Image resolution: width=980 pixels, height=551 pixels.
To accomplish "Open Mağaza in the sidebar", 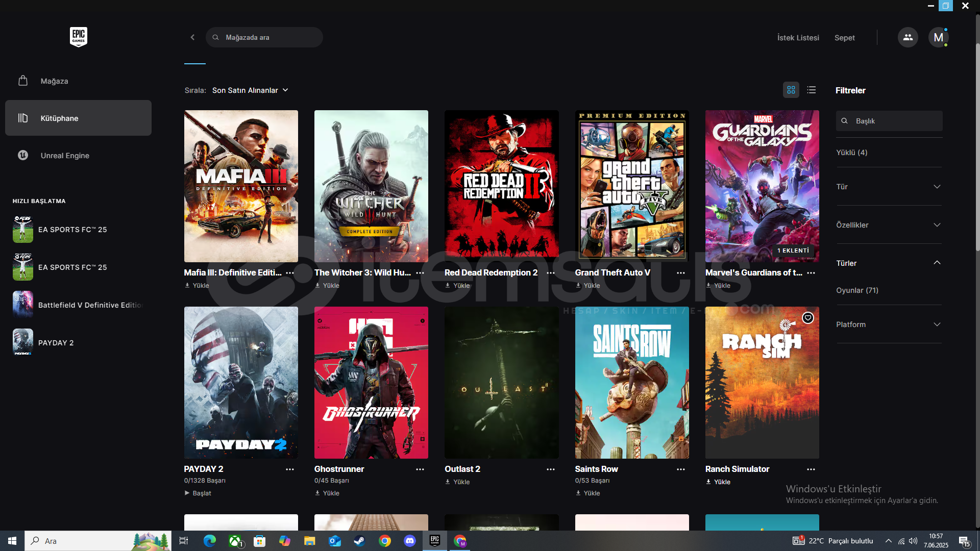I will pos(78,81).
